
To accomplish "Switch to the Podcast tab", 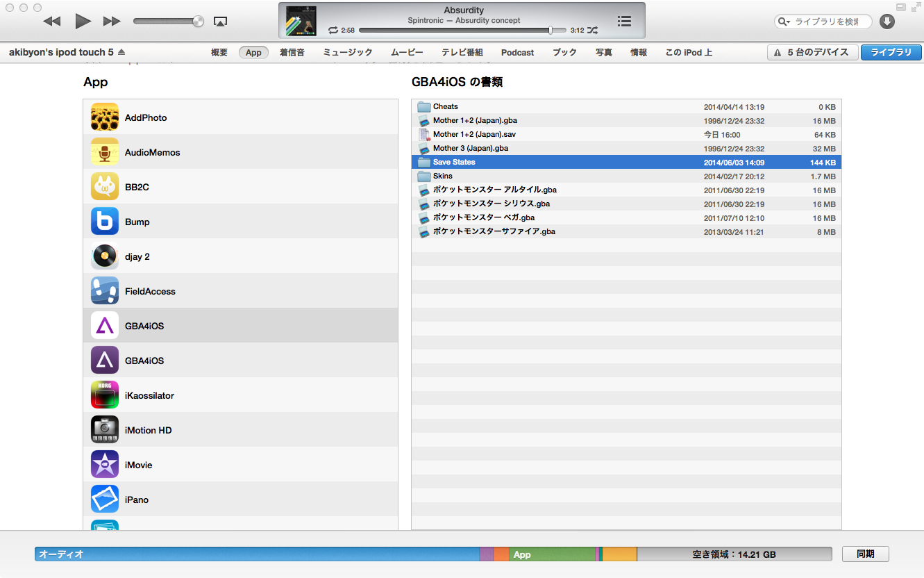I will (518, 52).
